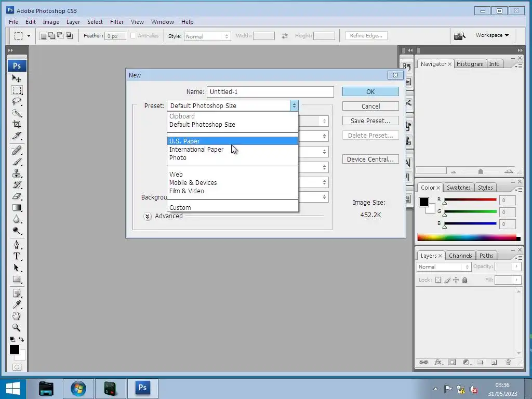This screenshot has height=399, width=532.
Task: Select the Hand tool
Action: coord(16,316)
